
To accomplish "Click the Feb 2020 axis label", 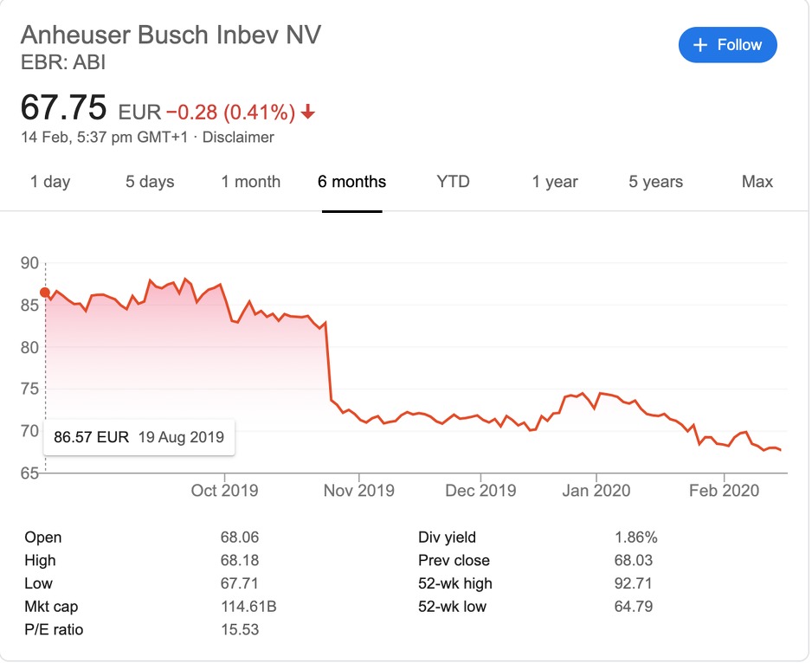I will [x=723, y=491].
